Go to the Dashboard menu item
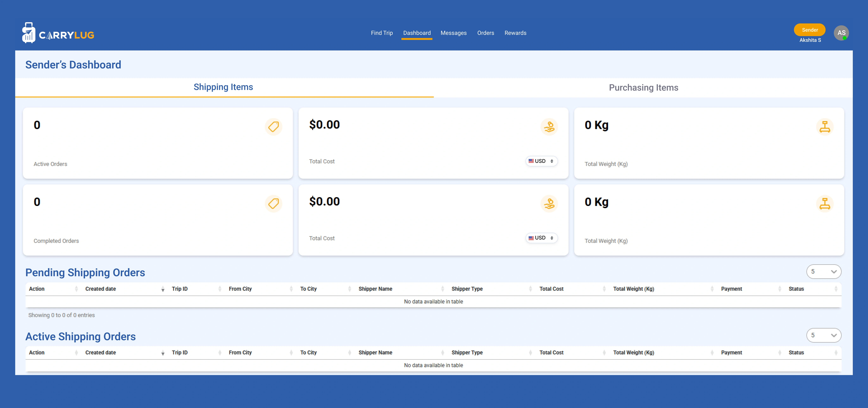This screenshot has width=868, height=408. pos(417,33)
